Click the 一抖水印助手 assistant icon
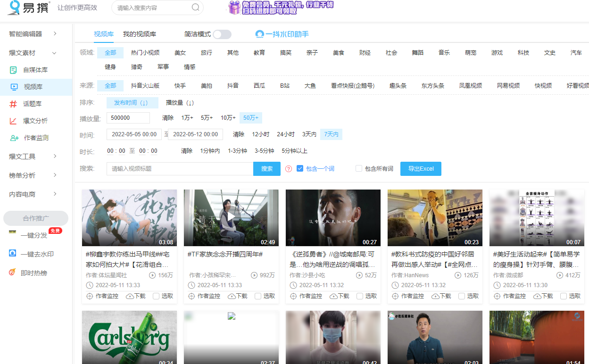The image size is (589, 364). click(259, 34)
